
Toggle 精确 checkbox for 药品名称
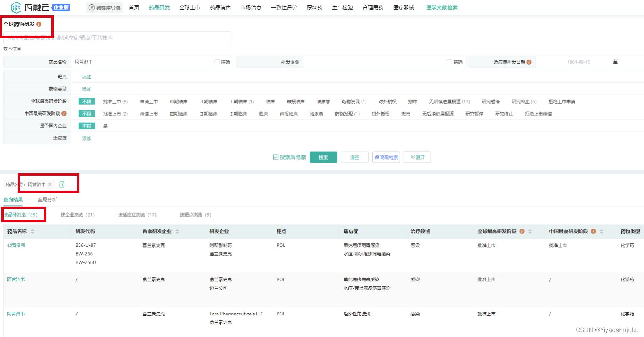(x=217, y=62)
